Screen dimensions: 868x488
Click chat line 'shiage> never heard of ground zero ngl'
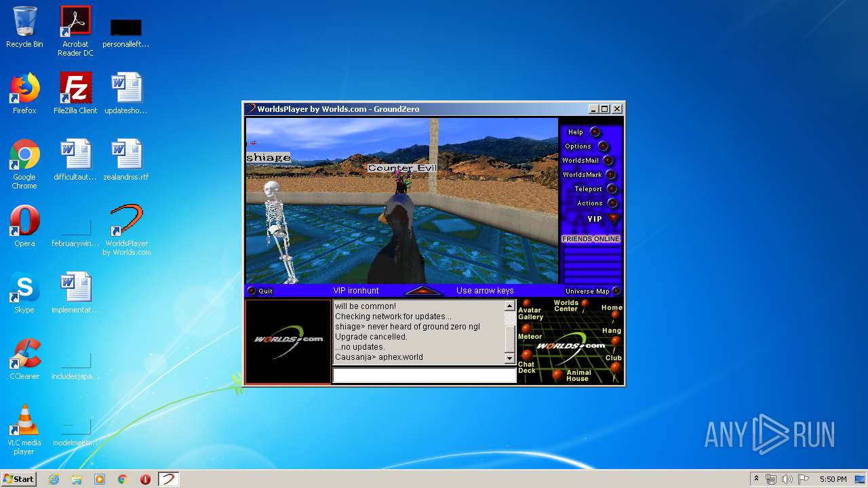point(407,327)
